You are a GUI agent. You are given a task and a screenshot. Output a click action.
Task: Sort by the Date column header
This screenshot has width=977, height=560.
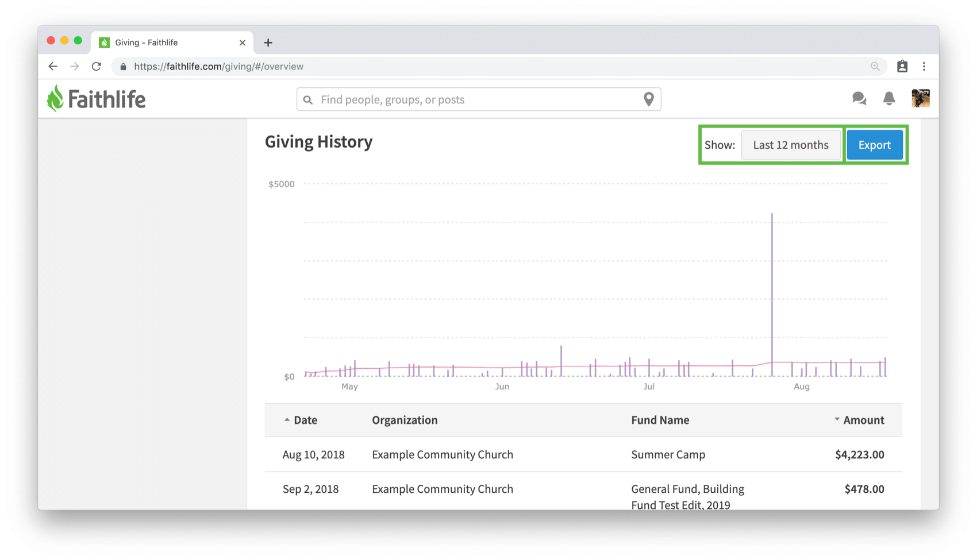click(301, 420)
